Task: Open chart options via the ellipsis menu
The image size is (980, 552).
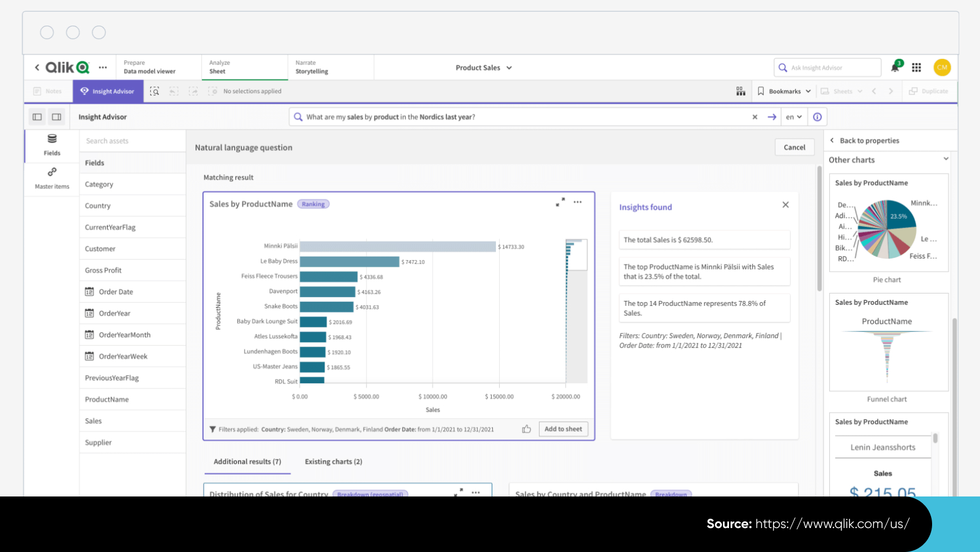Action: tap(578, 202)
